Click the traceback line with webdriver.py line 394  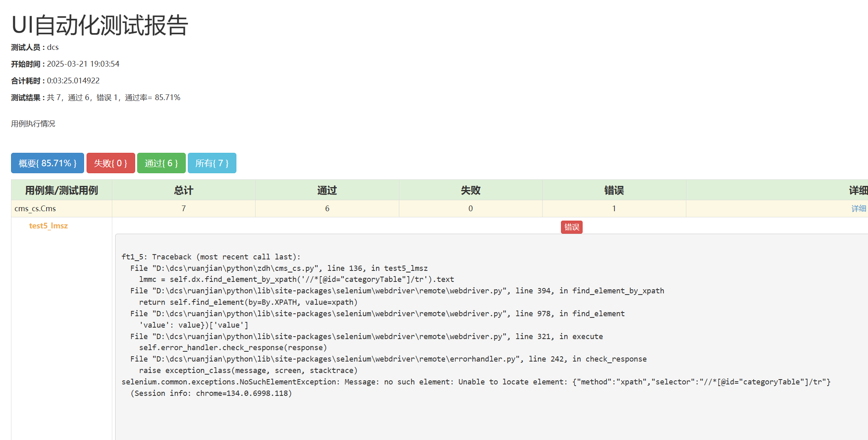pyautogui.click(x=397, y=291)
